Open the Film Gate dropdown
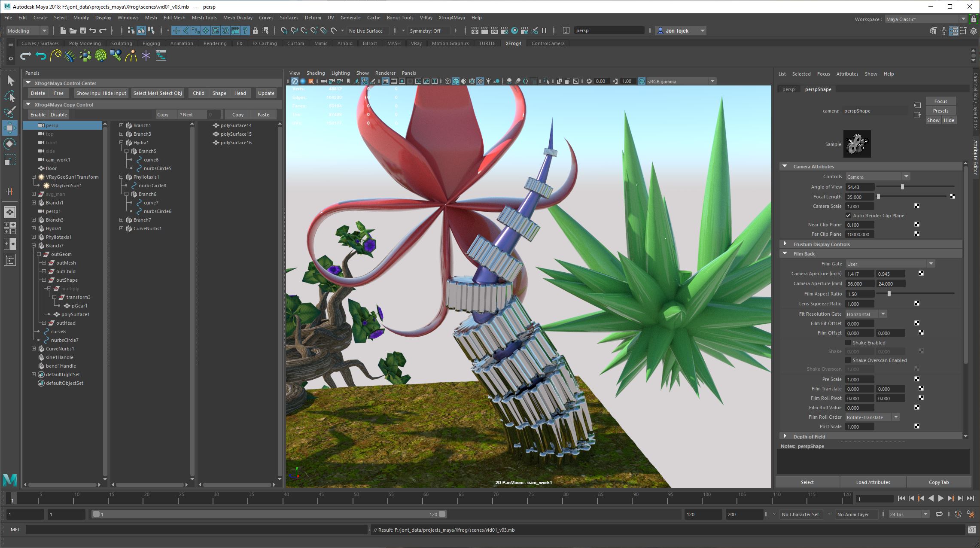The image size is (980, 548). coord(890,264)
